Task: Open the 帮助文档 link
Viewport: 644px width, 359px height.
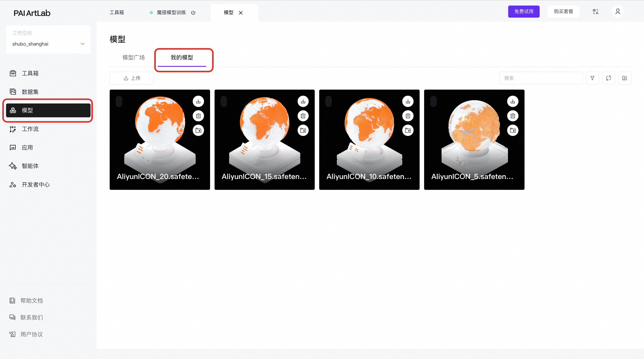Action: (x=31, y=301)
